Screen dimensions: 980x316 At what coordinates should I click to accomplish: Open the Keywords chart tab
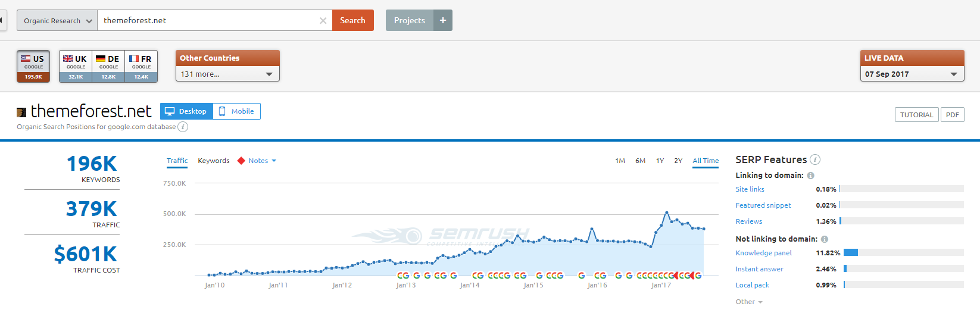point(214,161)
